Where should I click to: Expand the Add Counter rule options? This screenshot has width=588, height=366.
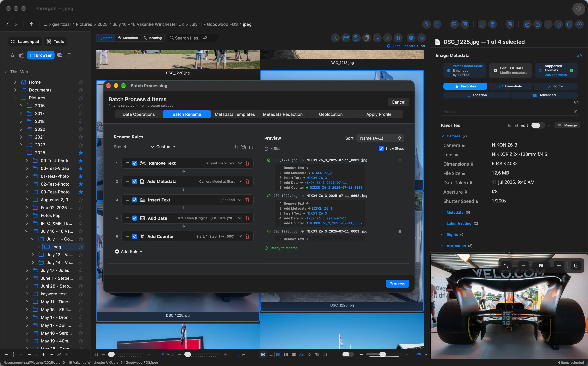[x=240, y=236]
